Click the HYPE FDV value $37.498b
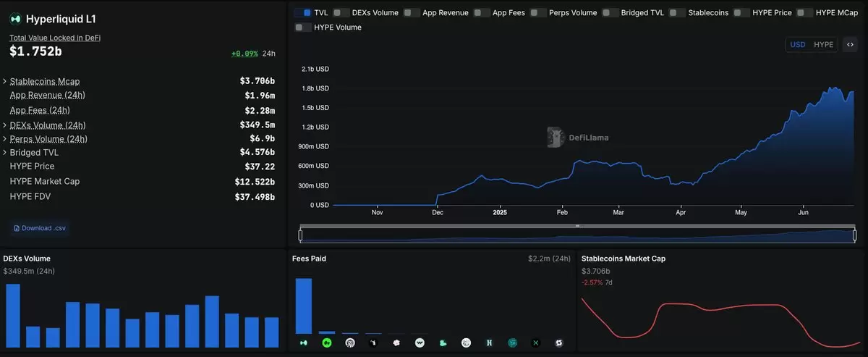Viewport: 868px width, 357px height. point(255,196)
